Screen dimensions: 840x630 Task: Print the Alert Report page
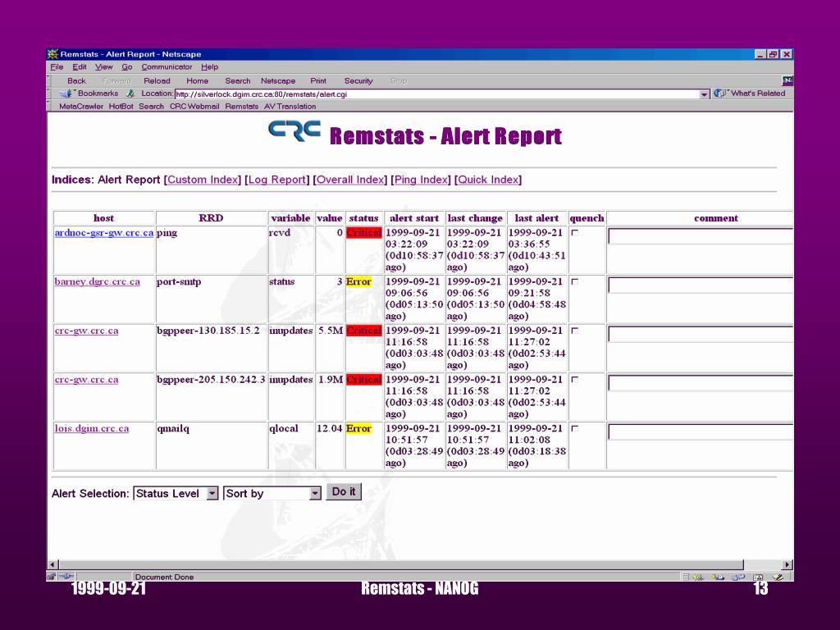click(318, 81)
